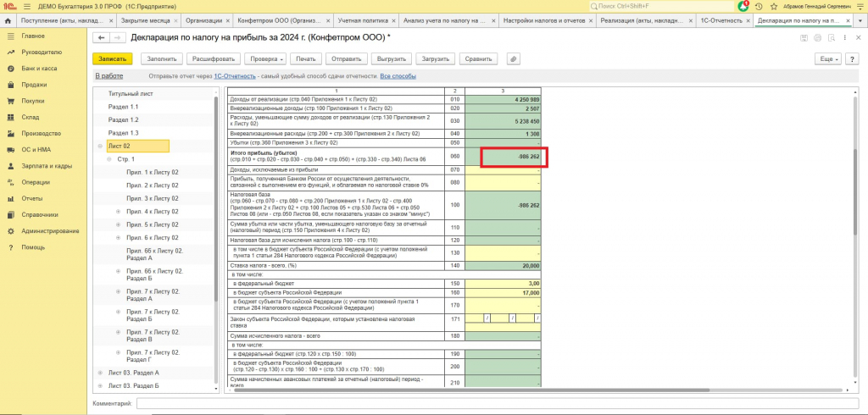Click the paperclip attachments button
868x415 pixels.
[x=513, y=58]
